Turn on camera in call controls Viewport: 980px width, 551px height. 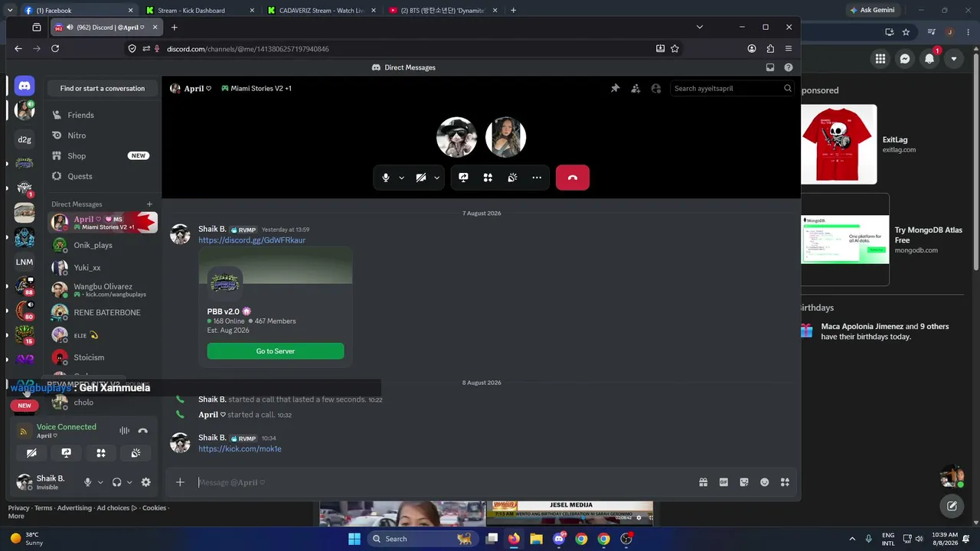[421, 178]
